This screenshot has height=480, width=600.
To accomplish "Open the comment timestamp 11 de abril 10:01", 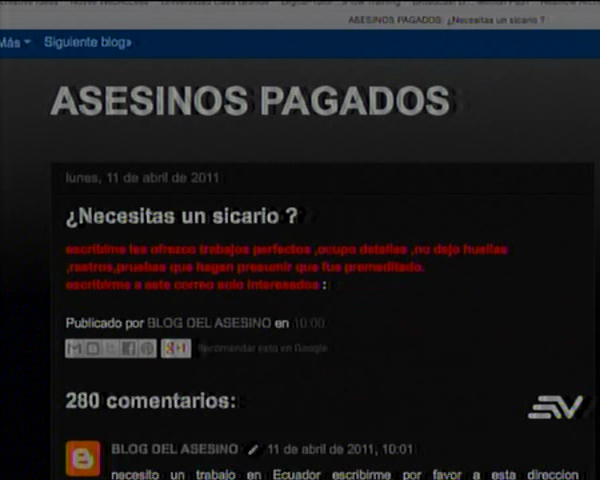I will pyautogui.click(x=340, y=449).
